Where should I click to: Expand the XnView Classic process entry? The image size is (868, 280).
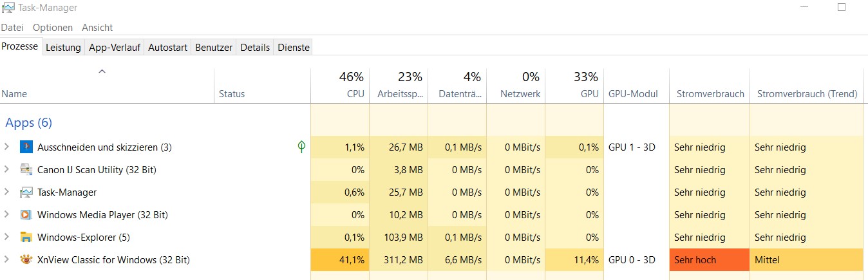coord(6,260)
